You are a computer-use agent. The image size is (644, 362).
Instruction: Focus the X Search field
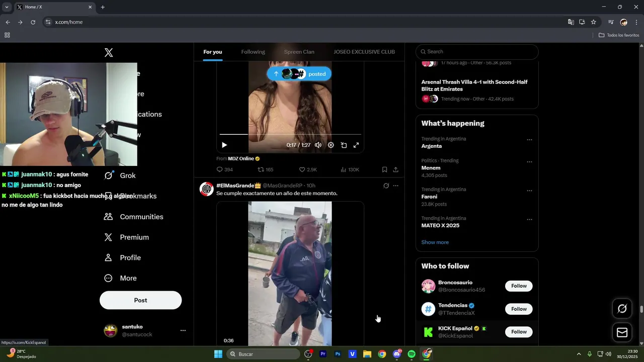pos(477,51)
